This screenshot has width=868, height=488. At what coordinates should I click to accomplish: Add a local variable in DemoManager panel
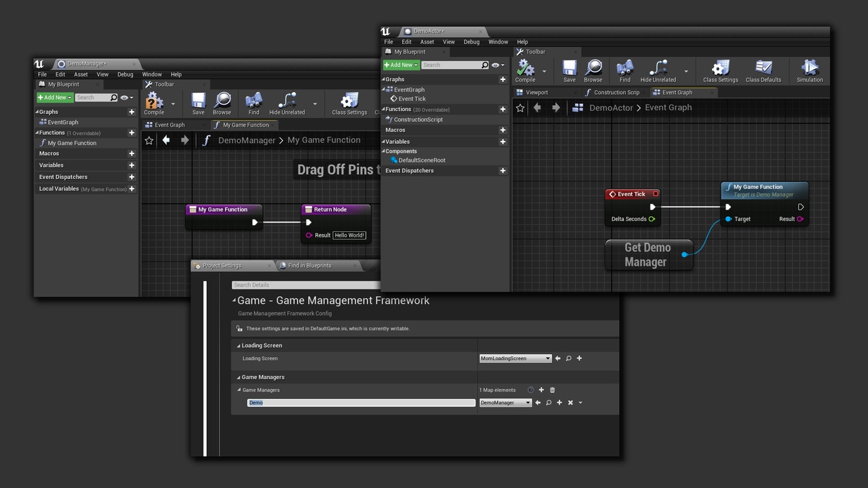[132, 189]
